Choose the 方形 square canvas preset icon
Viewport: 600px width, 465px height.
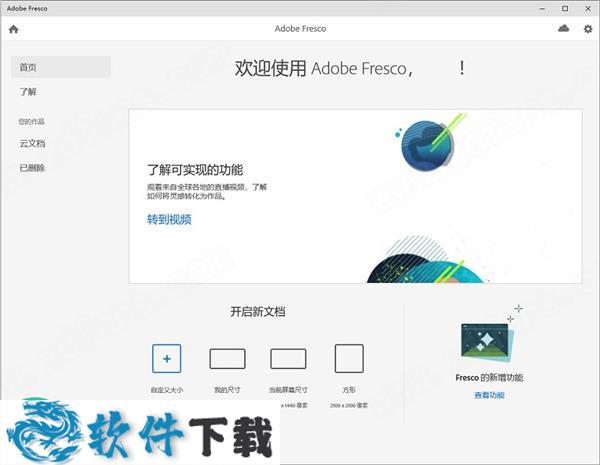pos(349,359)
